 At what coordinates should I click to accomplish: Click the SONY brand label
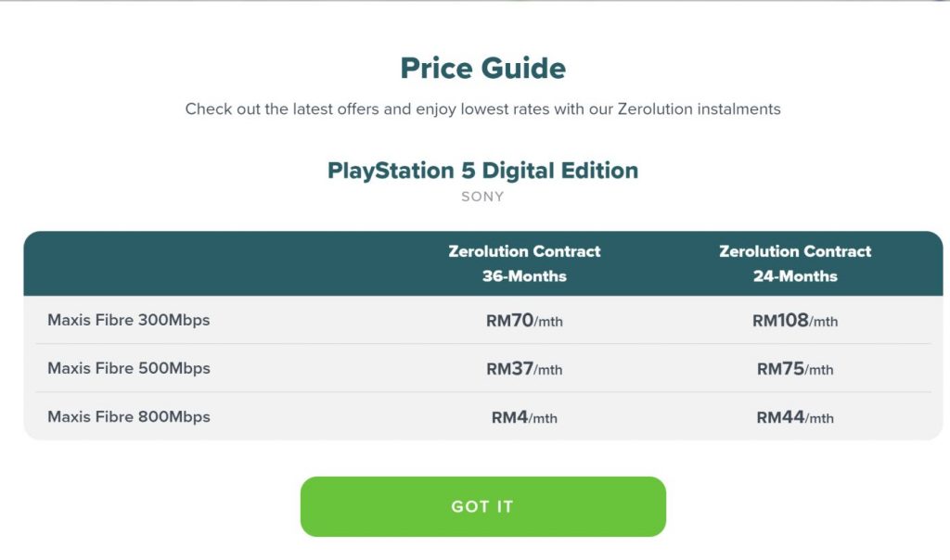pos(482,197)
